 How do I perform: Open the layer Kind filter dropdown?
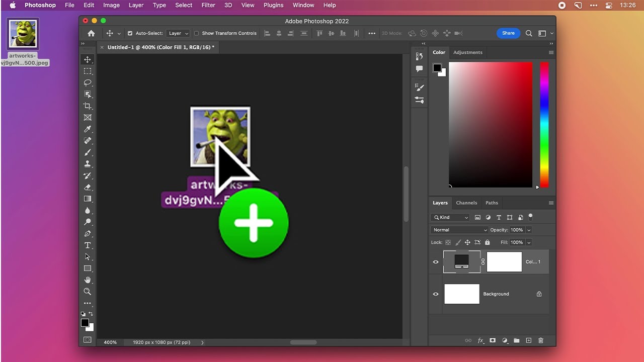(450, 217)
